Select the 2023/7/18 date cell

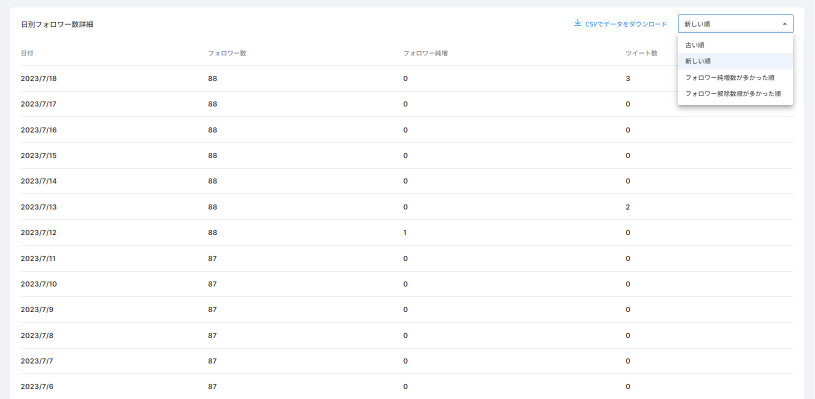point(38,78)
